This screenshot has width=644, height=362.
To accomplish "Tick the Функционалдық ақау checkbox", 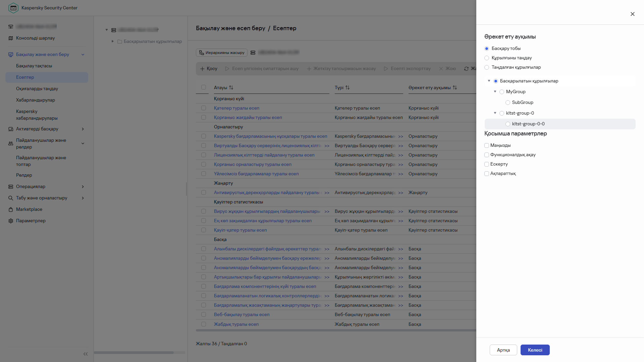I will pos(487,155).
